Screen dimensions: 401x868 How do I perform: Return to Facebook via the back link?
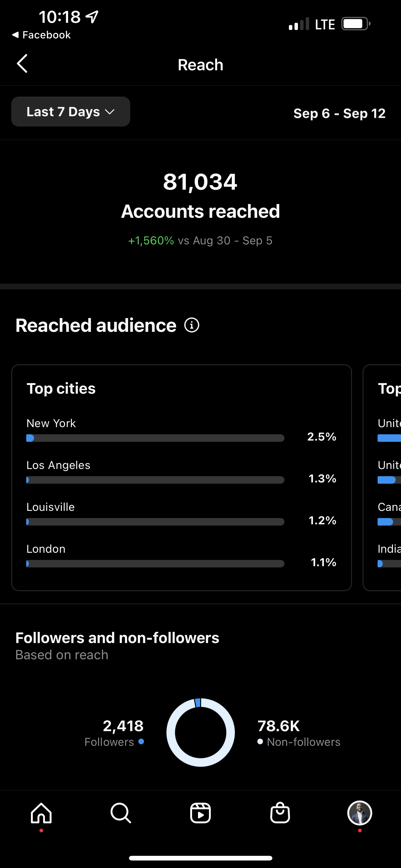(42, 35)
